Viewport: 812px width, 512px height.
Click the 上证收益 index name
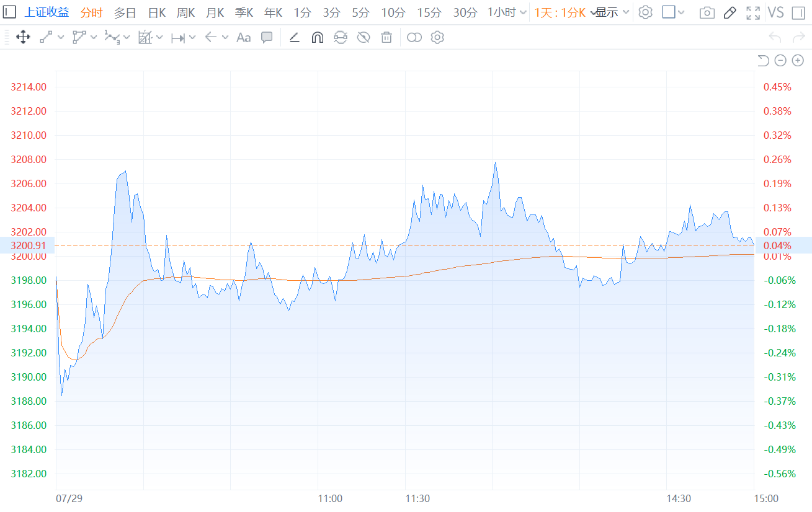(47, 12)
